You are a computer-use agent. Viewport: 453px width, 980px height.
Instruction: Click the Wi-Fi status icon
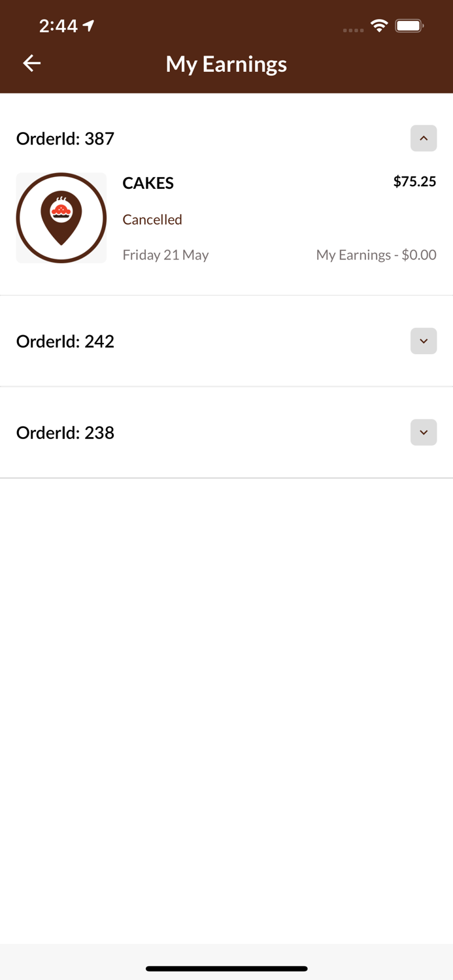tap(379, 26)
